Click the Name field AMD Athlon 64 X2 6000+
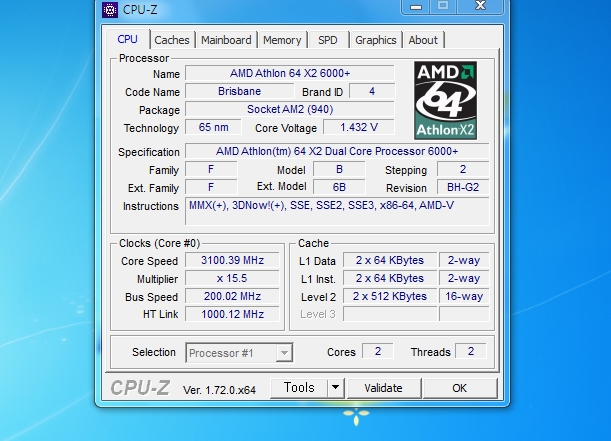Image resolution: width=611 pixels, height=441 pixels. click(290, 73)
